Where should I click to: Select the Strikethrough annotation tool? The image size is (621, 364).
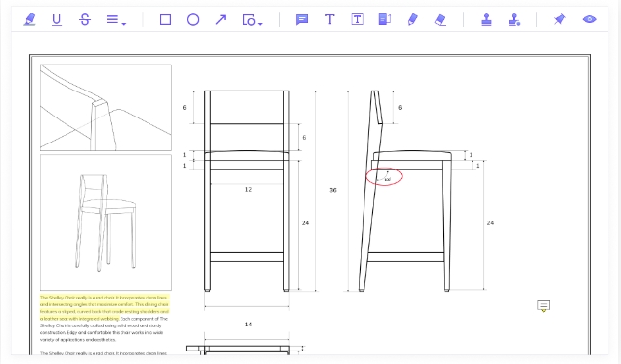(85, 19)
